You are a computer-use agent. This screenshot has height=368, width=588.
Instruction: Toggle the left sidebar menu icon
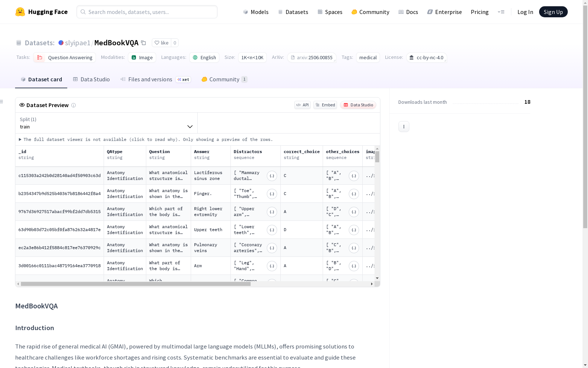[x=2, y=102]
